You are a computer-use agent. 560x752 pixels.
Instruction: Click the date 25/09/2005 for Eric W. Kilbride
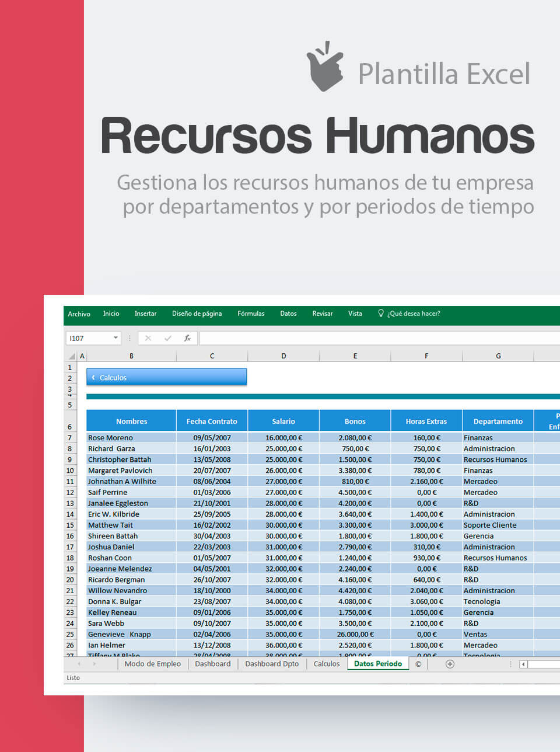point(212,514)
